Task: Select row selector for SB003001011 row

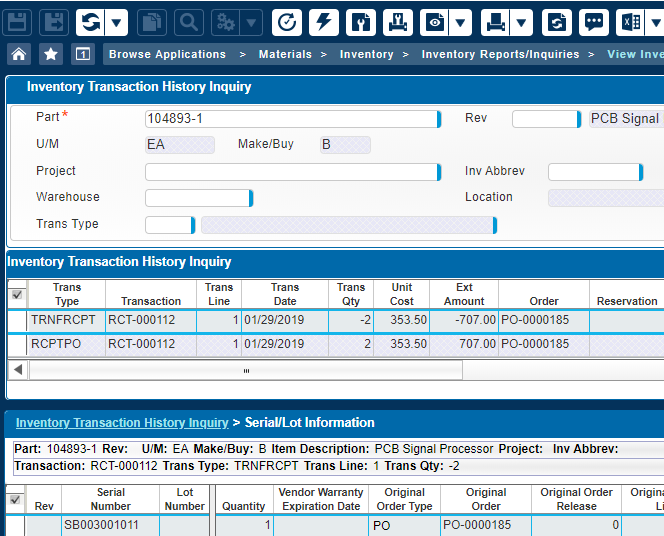Action: coord(15,525)
